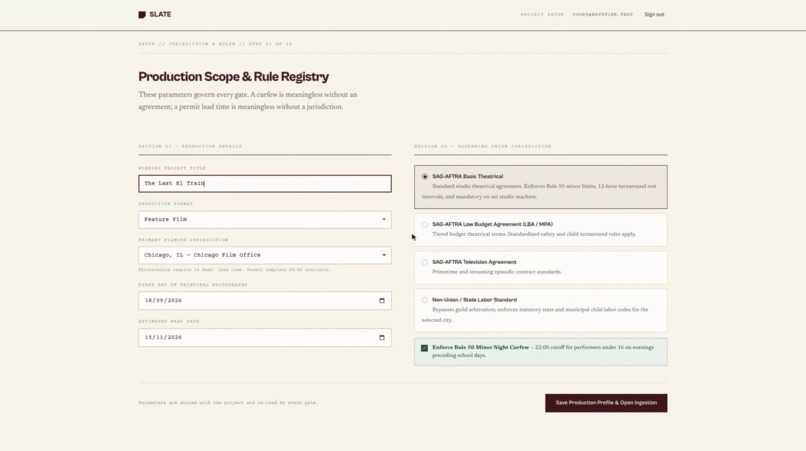The width and height of the screenshot is (806, 451).
Task: Toggle Enforce Rule 50 Minor Night Curfew checkbox
Action: [x=424, y=348]
